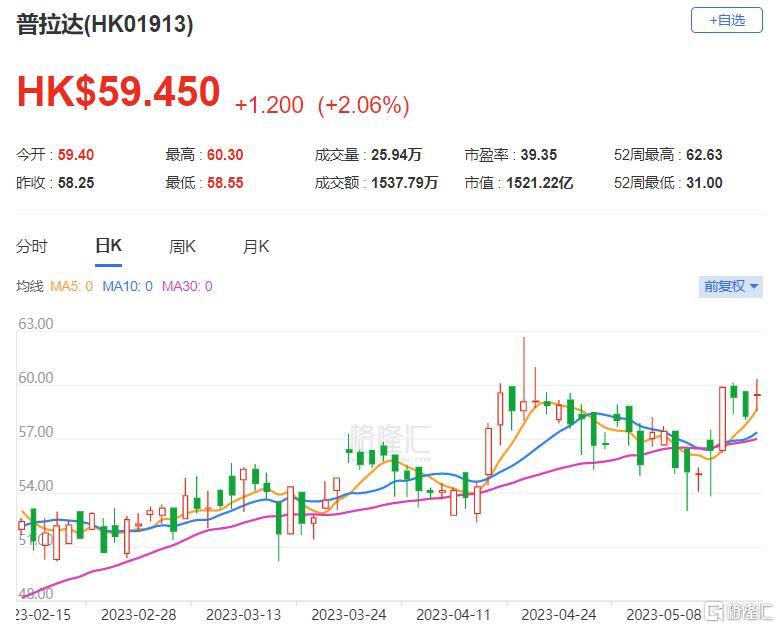Image resolution: width=779 pixels, height=628 pixels.
Task: Expand the 前复权 adjustment dropdown
Action: pyautogui.click(x=730, y=286)
